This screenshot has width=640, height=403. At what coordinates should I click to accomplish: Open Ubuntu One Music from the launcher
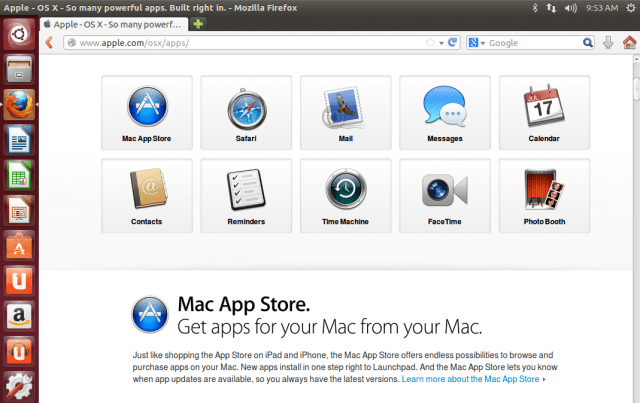point(19,352)
